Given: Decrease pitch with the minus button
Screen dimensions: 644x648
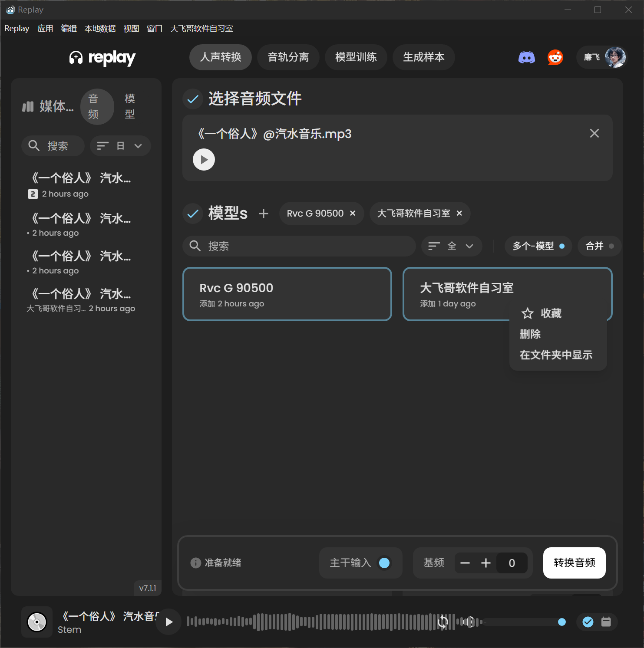Looking at the screenshot, I should pyautogui.click(x=465, y=563).
